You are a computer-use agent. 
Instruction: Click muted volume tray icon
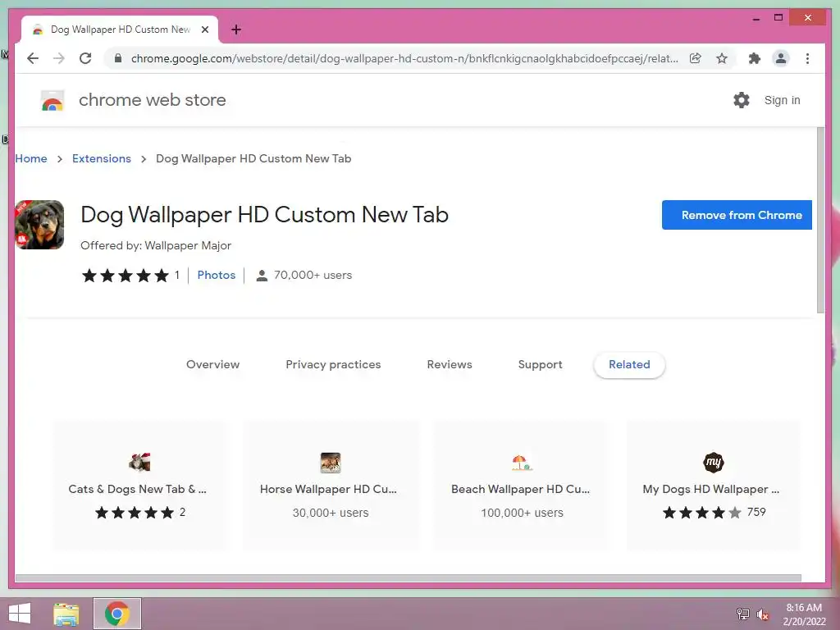click(x=762, y=614)
